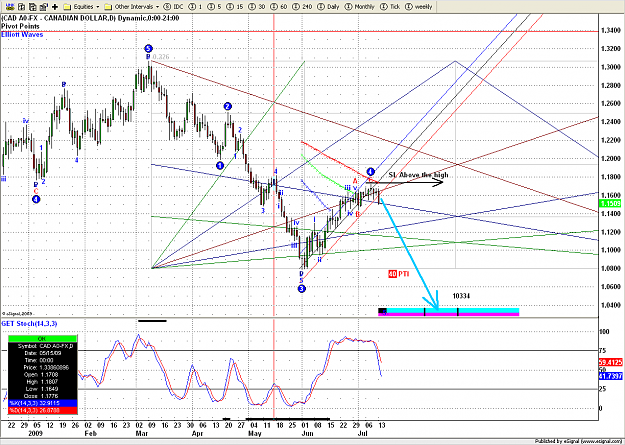Click the second toolbar chart page icon
Viewport: 625px width, 445px height.
coord(22,6)
